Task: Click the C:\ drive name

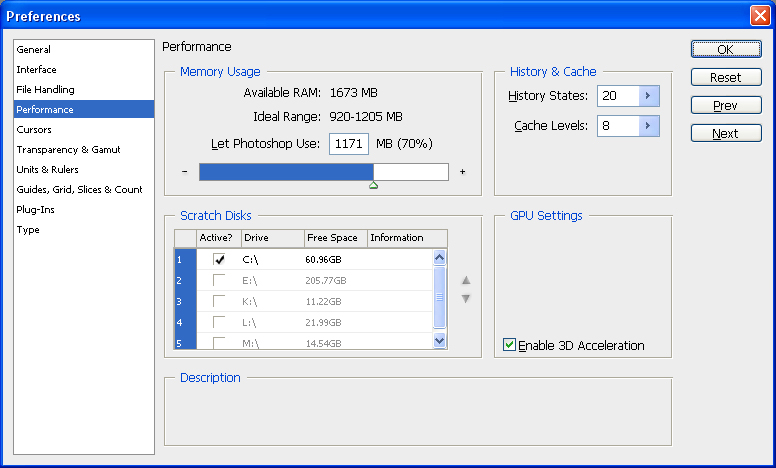Action: (250, 260)
